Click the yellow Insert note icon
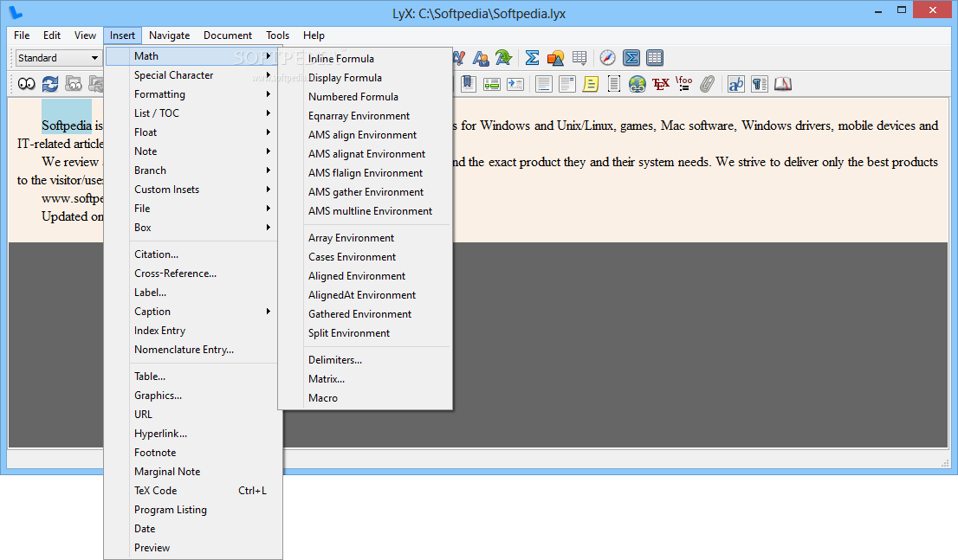This screenshot has width=958, height=560. click(x=590, y=84)
